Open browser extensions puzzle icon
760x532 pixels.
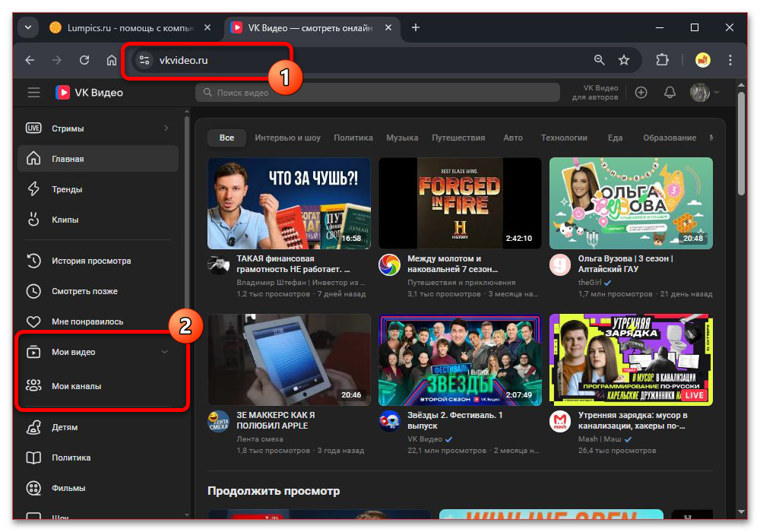(662, 60)
